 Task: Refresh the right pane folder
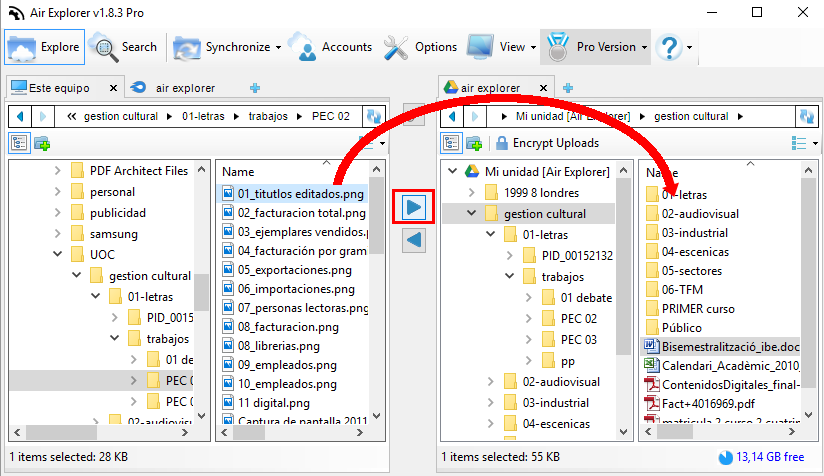(x=807, y=116)
